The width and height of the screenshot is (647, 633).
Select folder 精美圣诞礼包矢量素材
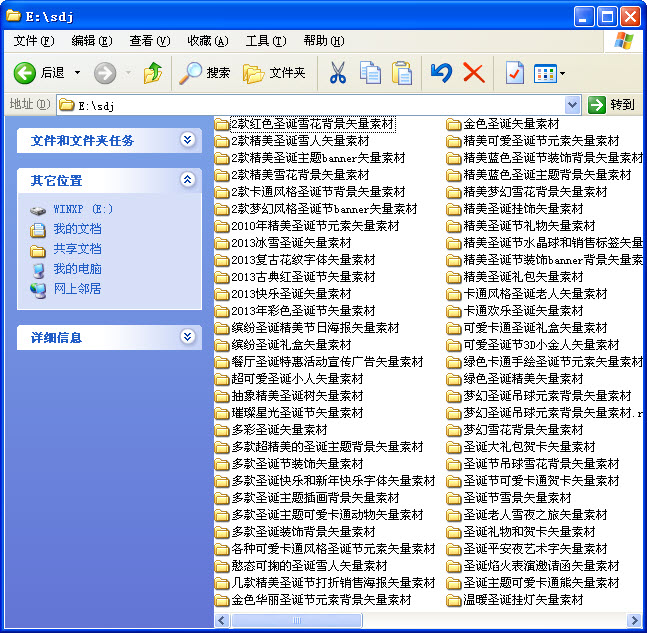pos(523,277)
